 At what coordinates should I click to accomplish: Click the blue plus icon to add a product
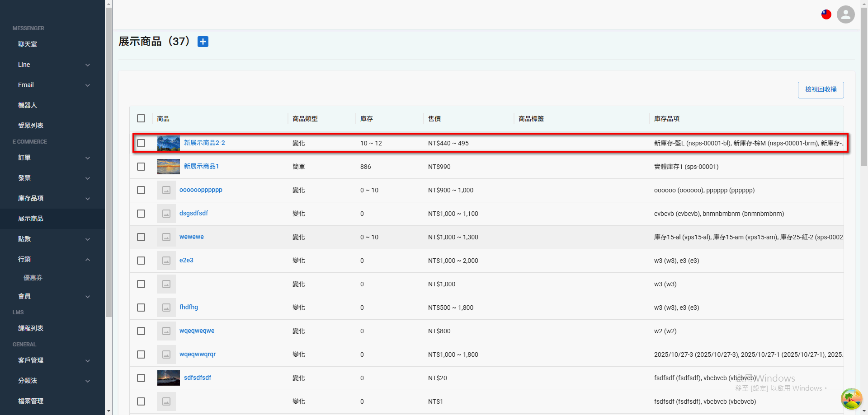[203, 42]
